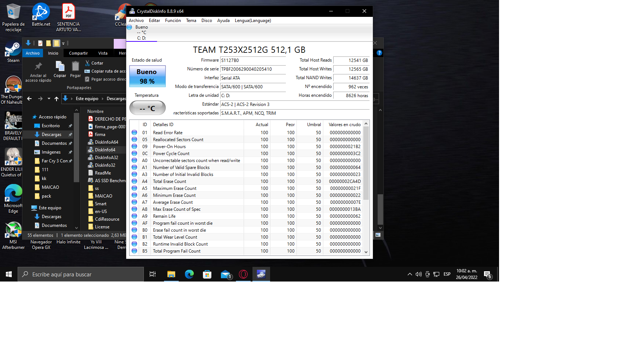Select Escritorio in the navigation pane
Image resolution: width=644 pixels, height=342 pixels.
[x=51, y=126]
